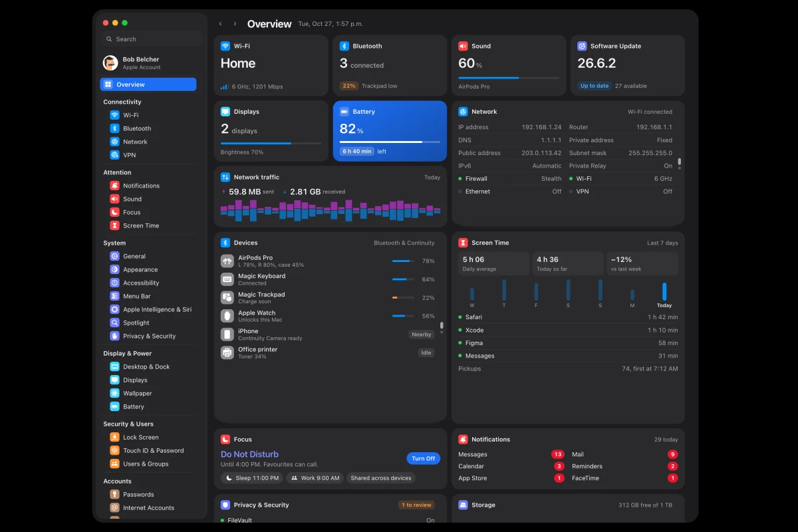Open the Network sidebar item icon
Image resolution: width=798 pixels, height=532 pixels.
click(114, 142)
